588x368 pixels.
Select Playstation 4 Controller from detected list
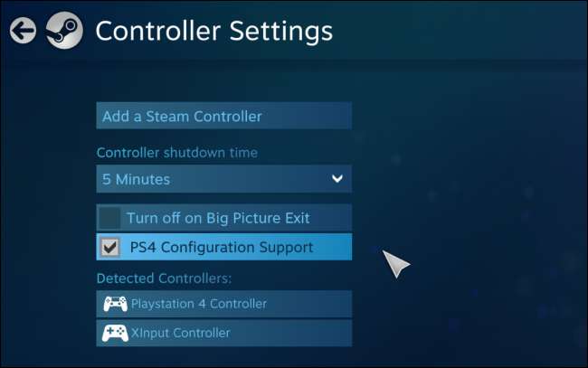point(223,304)
